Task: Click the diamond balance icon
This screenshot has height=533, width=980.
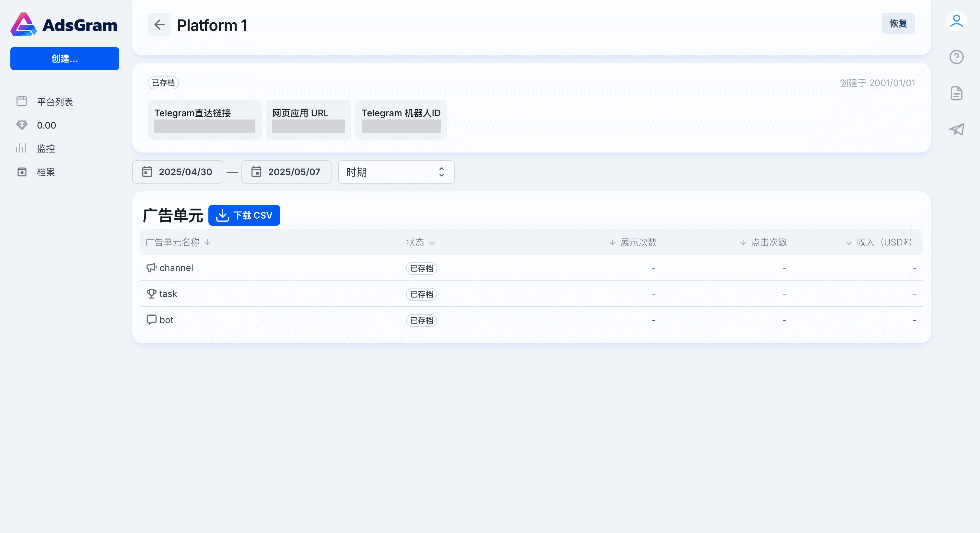Action: coord(22,125)
